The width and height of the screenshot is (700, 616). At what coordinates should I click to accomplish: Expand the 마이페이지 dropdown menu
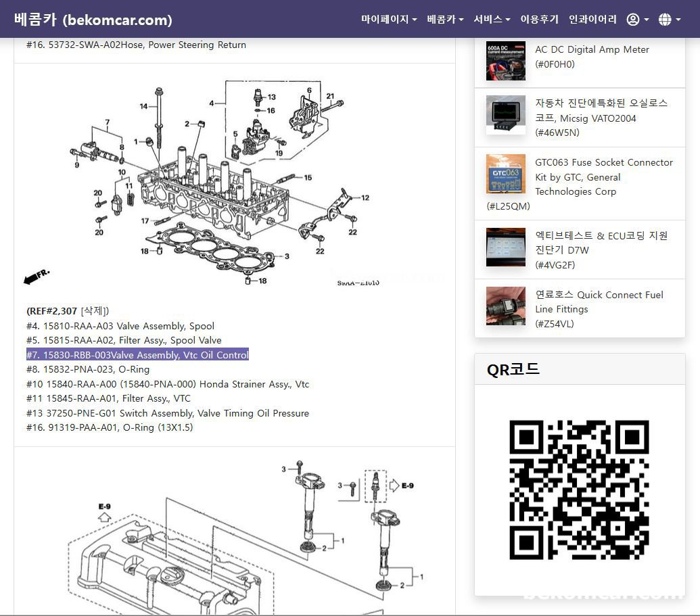point(389,19)
